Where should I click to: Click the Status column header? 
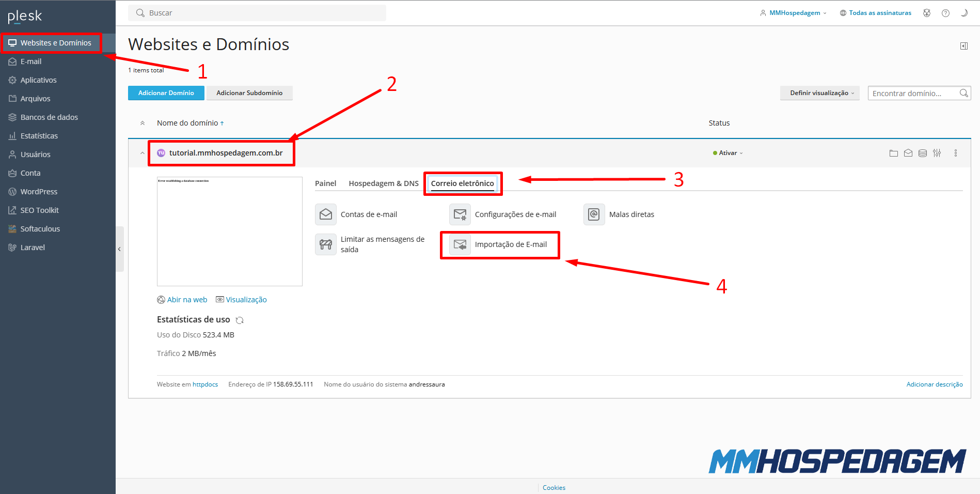click(719, 123)
